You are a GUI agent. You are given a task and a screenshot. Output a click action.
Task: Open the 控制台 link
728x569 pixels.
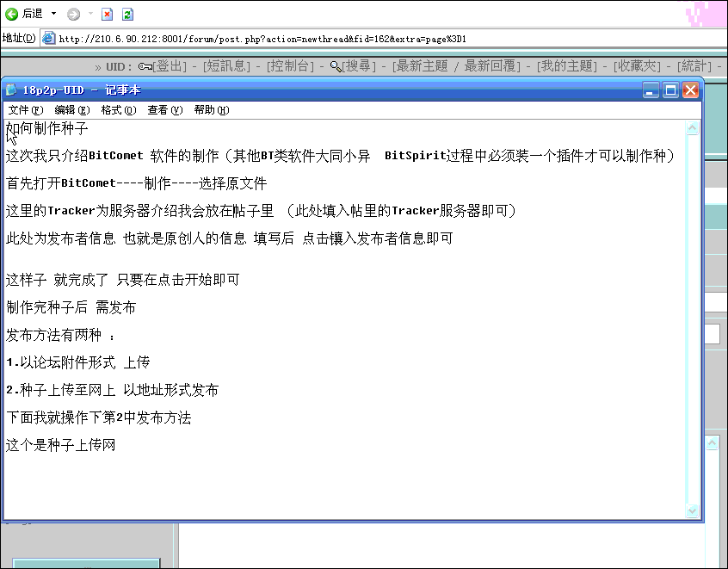click(x=290, y=66)
